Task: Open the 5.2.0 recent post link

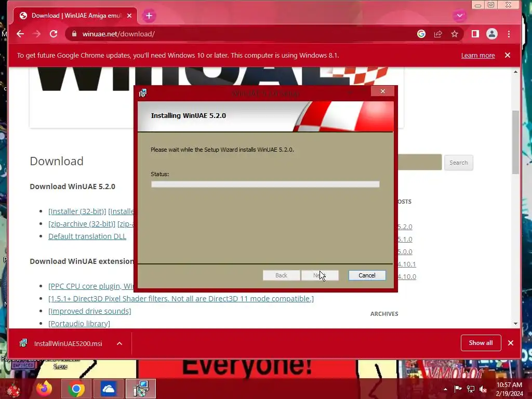Action: (x=405, y=227)
